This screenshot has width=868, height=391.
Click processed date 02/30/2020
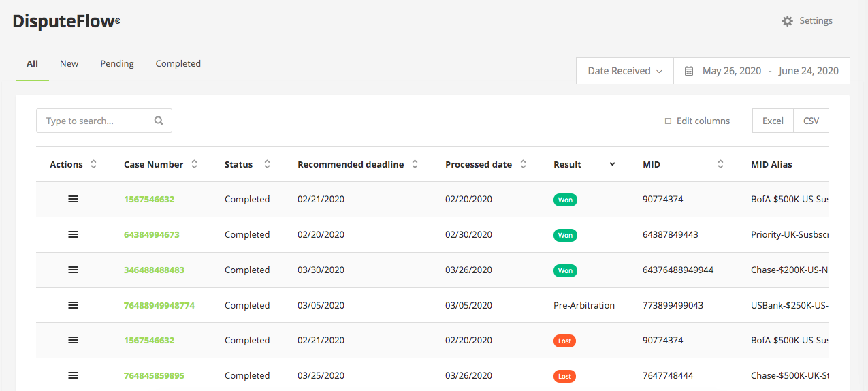pyautogui.click(x=468, y=234)
